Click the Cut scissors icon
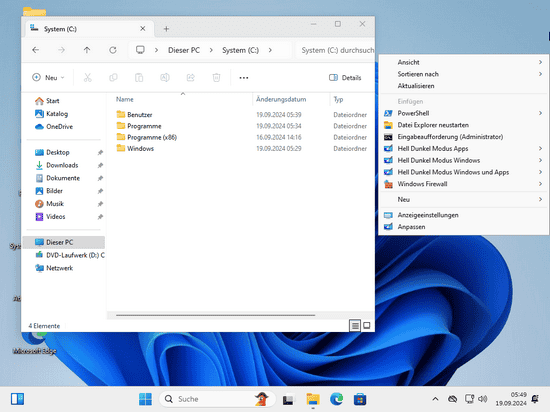The image size is (550, 412). tap(88, 77)
